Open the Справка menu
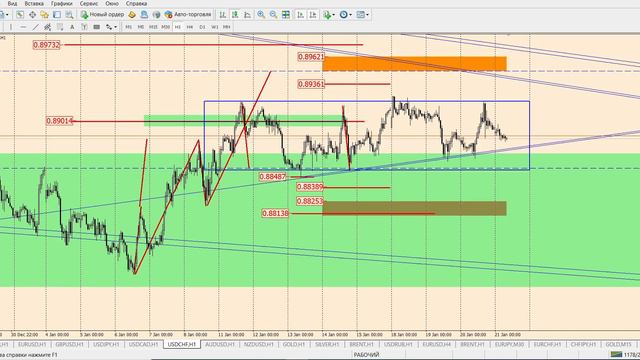This screenshot has height=360, width=640. 136,3
